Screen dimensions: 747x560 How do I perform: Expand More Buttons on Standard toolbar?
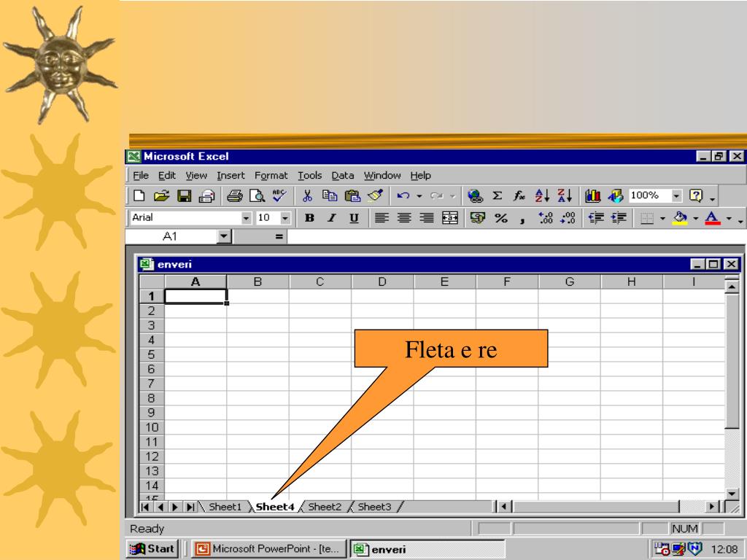click(712, 198)
